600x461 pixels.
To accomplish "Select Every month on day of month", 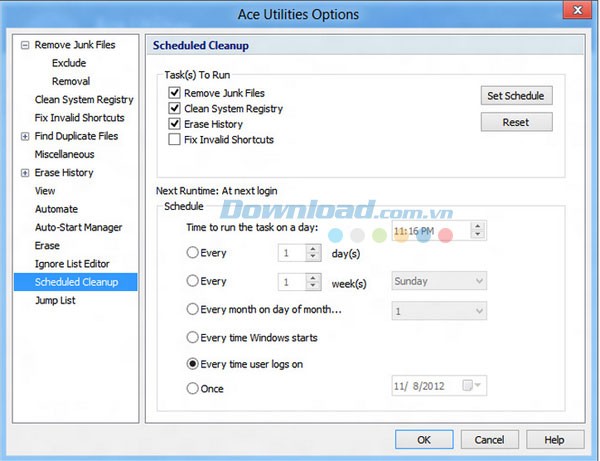I will 193,310.
